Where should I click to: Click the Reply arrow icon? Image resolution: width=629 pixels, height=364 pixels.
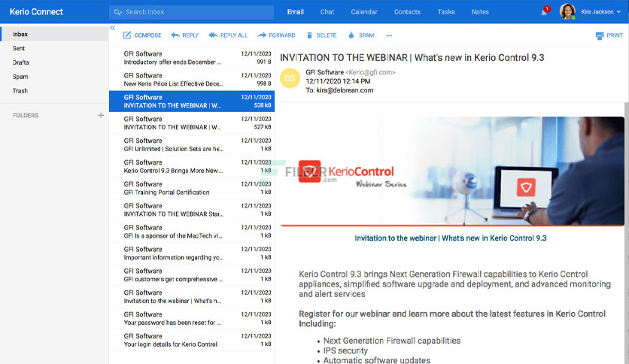pyautogui.click(x=175, y=35)
